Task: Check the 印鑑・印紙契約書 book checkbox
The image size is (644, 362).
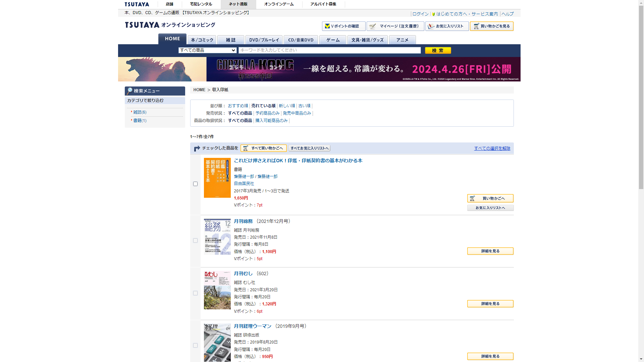Action: click(x=195, y=184)
